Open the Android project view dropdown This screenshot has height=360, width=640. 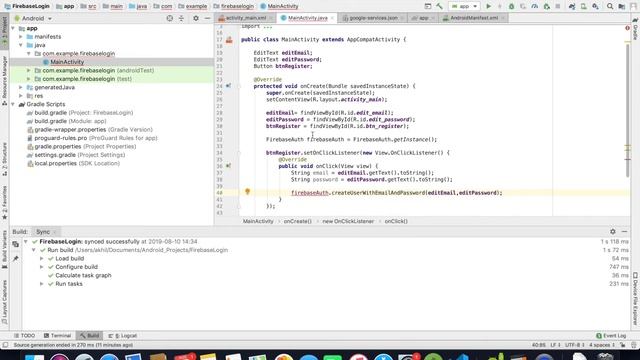[x=33, y=18]
